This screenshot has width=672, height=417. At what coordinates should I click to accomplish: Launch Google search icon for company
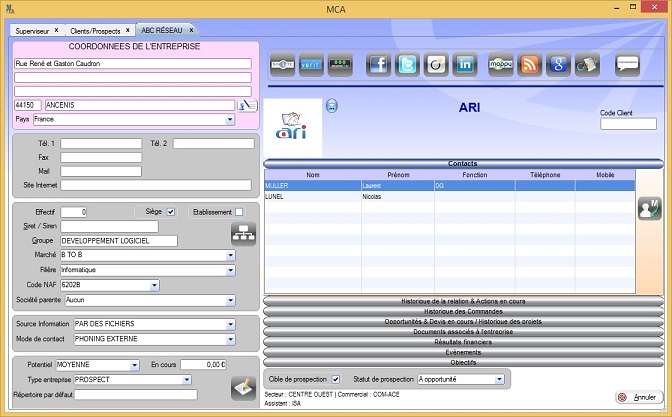[559, 65]
